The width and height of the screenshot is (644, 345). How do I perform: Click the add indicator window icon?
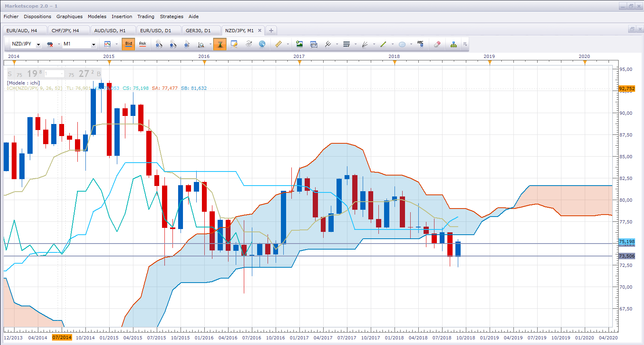(x=314, y=44)
